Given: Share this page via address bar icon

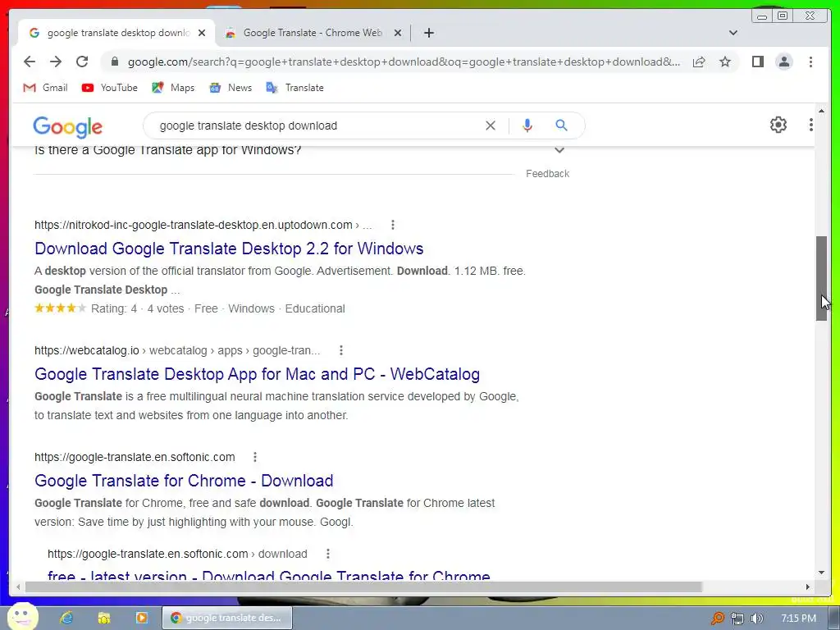Looking at the screenshot, I should pos(699,62).
